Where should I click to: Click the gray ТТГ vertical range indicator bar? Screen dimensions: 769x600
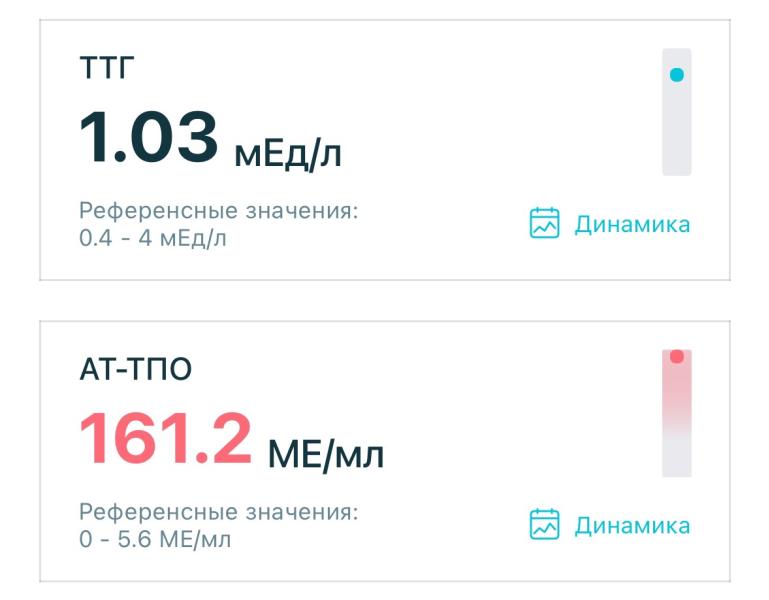[677, 112]
